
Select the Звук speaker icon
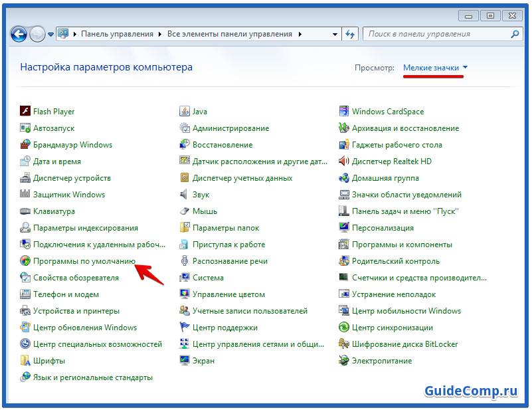tap(185, 195)
